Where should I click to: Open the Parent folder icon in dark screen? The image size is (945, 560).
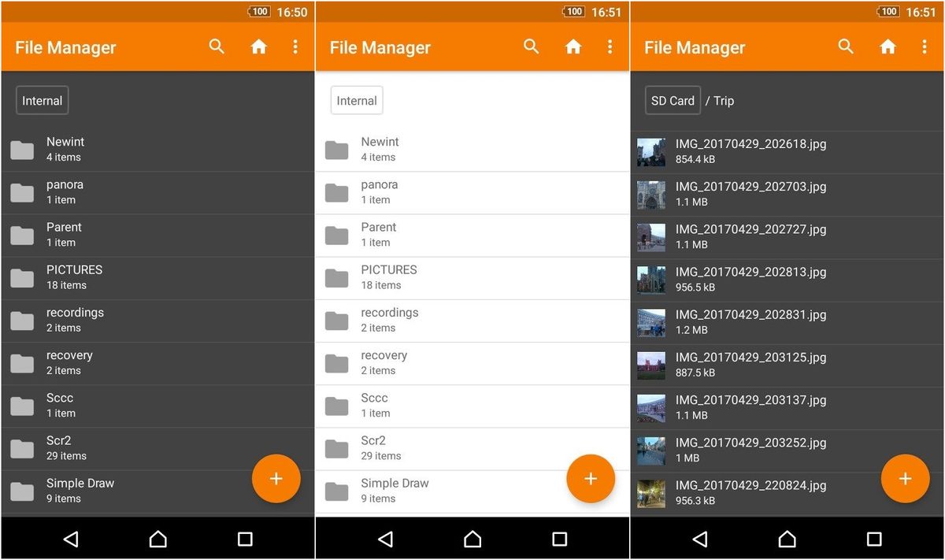22,235
